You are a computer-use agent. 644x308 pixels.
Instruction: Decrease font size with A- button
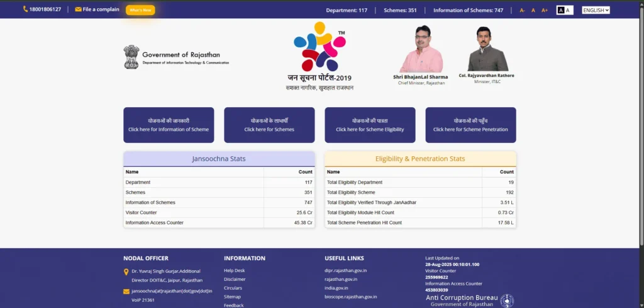click(x=522, y=10)
